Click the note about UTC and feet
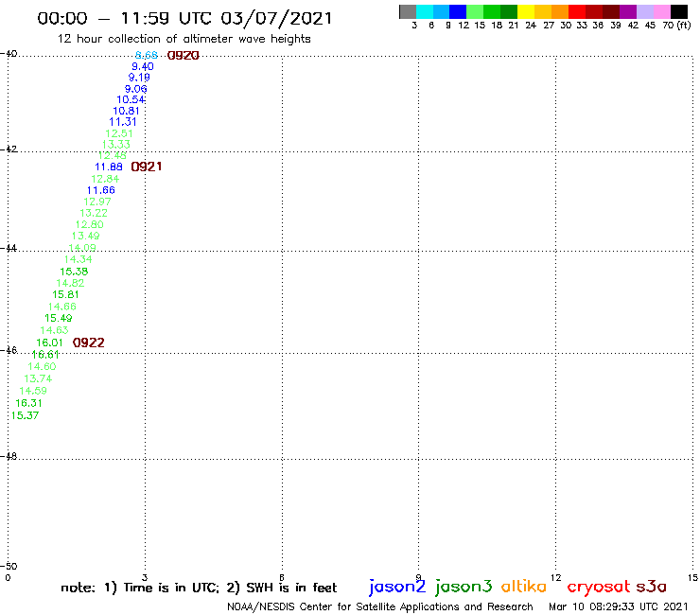This screenshot has height=615, width=700. click(x=199, y=588)
